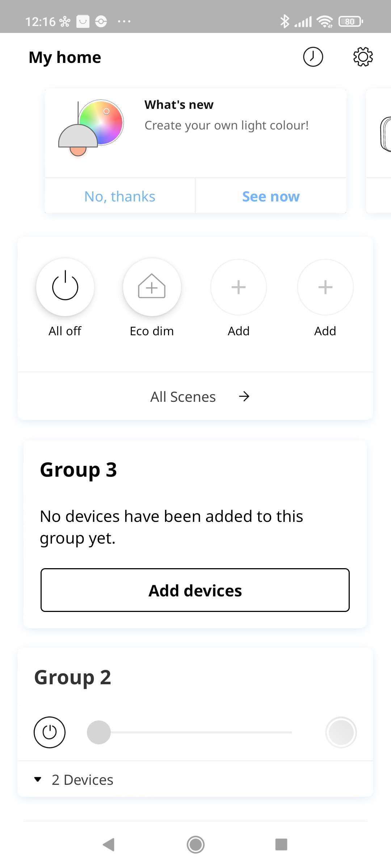Open Group 2 colour picker circle

tap(341, 732)
